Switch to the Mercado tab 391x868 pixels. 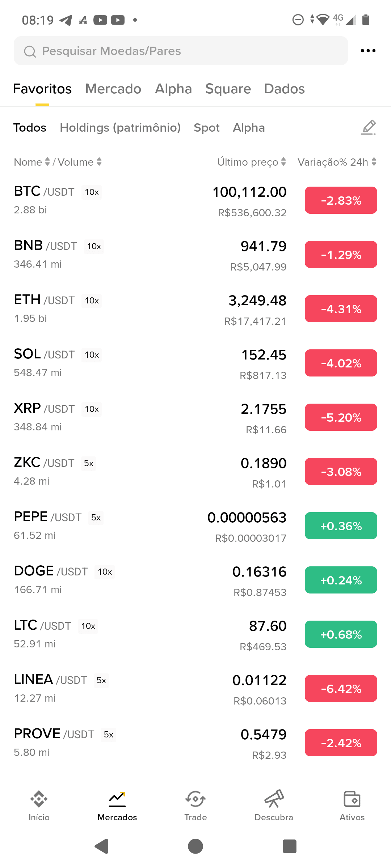point(113,89)
